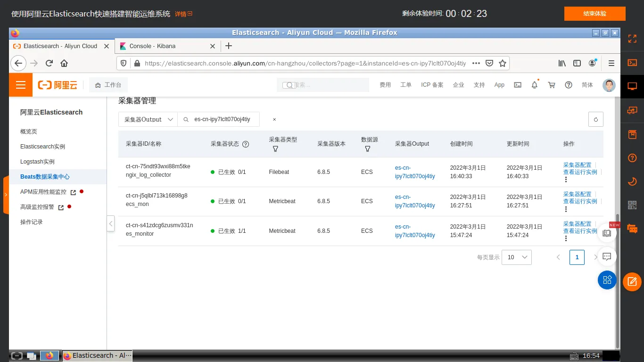Open Elasticsearch实例 in sidebar
Image resolution: width=644 pixels, height=362 pixels.
pyautogui.click(x=43, y=147)
